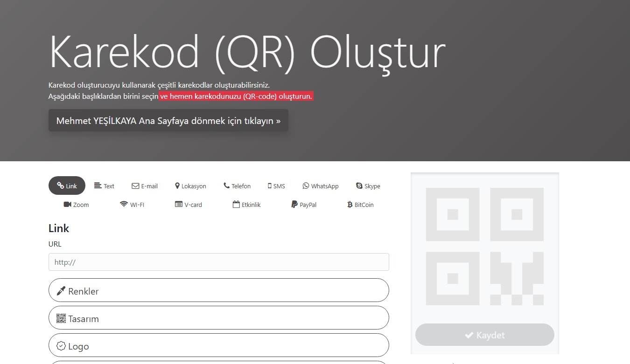This screenshot has width=630, height=364.
Task: Select the Link tab
Action: pos(67,185)
